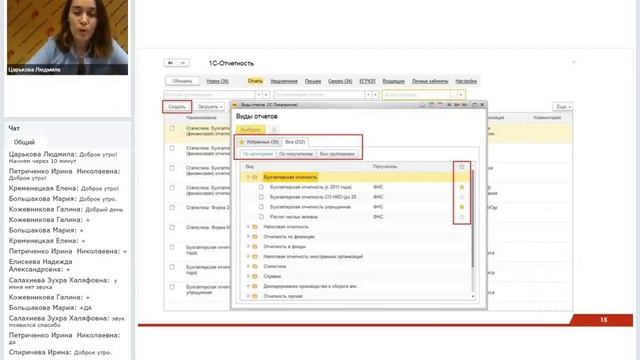Click document icon of Расчет чистых активов

coord(261,217)
